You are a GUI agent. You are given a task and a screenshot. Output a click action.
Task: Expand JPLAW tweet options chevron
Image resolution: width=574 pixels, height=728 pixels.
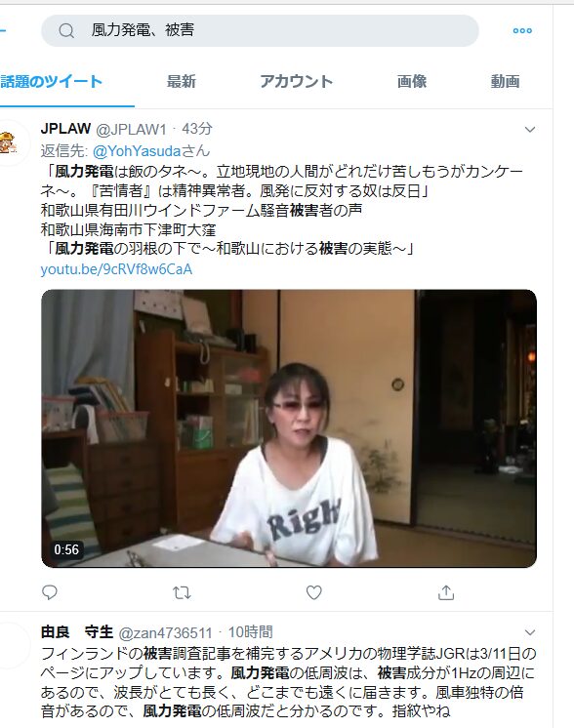coord(530,130)
